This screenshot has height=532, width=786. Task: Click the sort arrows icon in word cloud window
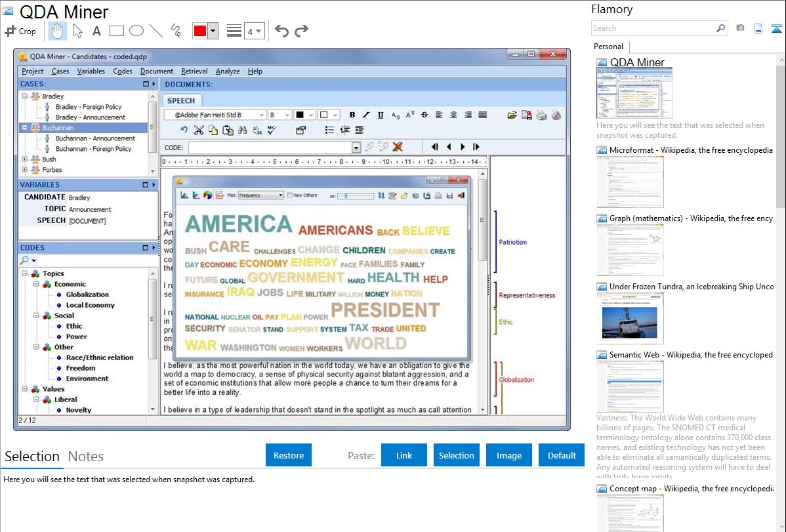(x=381, y=195)
